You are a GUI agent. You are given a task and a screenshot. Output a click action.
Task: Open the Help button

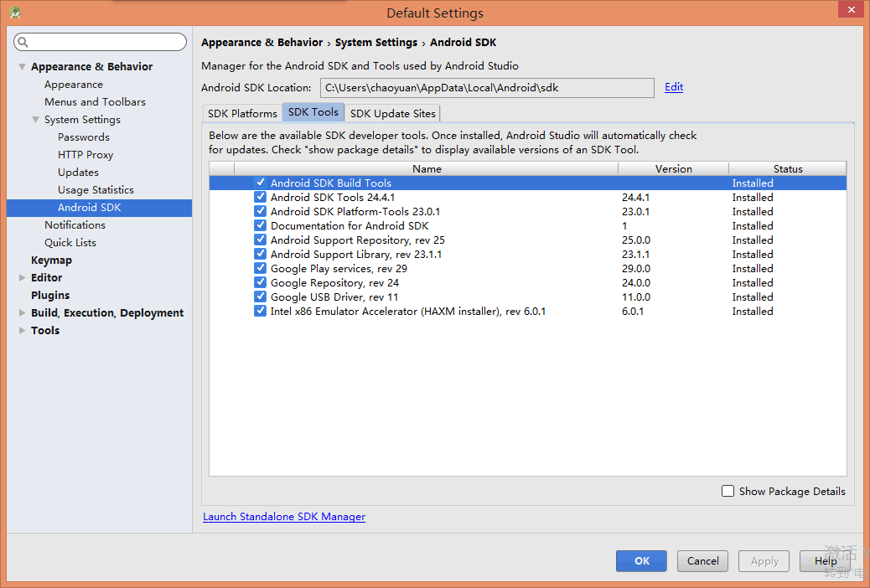point(825,561)
